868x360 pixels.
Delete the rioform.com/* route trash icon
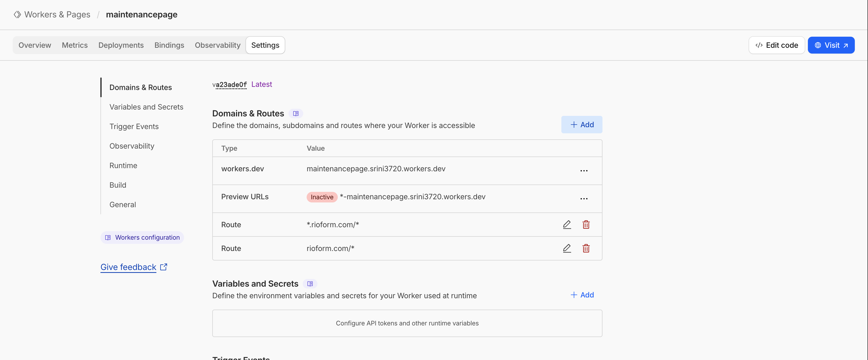(586, 248)
